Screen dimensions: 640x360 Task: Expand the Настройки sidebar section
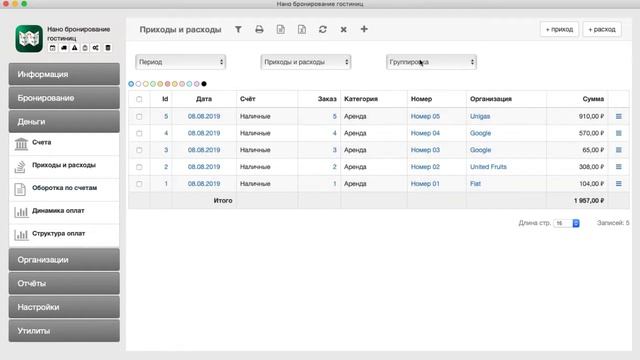(x=64, y=307)
